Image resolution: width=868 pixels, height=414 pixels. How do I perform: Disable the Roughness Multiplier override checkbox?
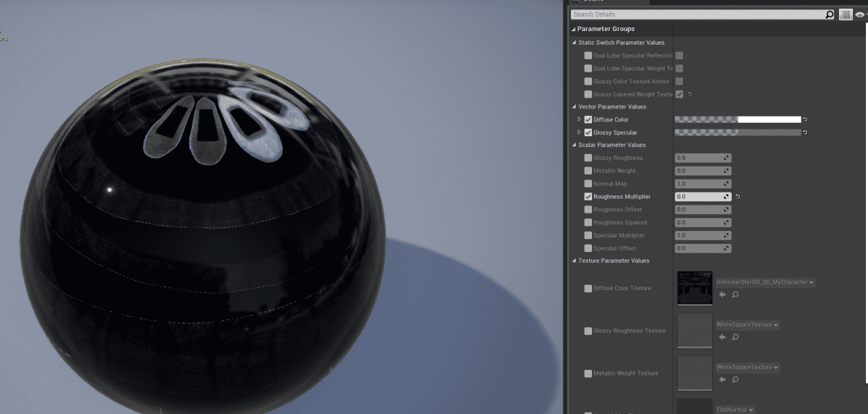click(588, 196)
